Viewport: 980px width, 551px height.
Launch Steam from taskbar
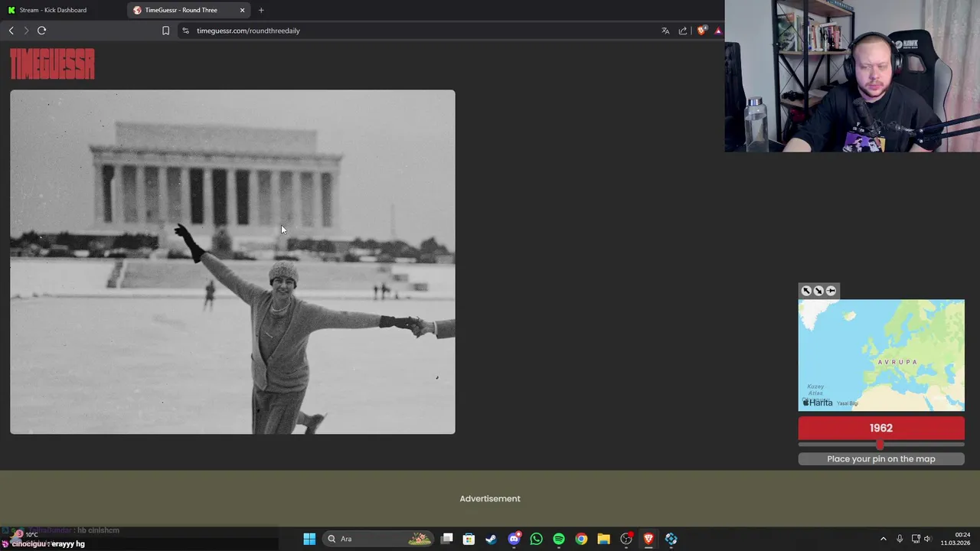click(491, 539)
